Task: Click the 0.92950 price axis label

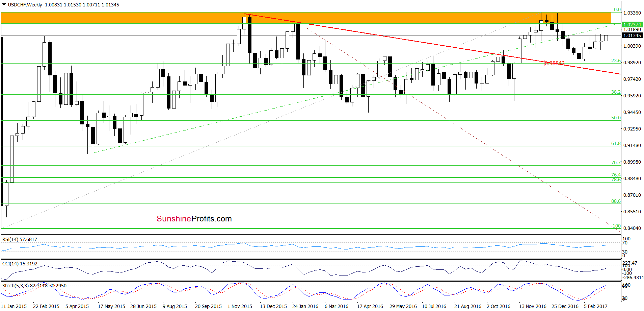Action: [x=632, y=129]
